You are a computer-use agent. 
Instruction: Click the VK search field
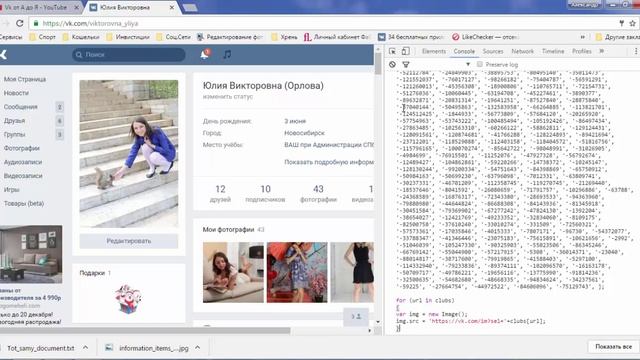(x=129, y=54)
